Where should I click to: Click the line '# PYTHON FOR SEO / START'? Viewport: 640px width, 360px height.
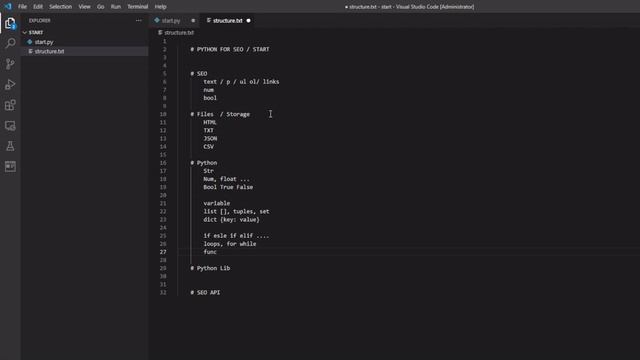click(x=230, y=49)
